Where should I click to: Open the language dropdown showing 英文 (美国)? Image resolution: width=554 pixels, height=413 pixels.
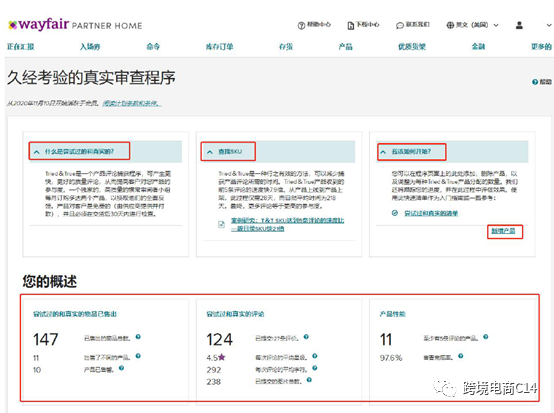pyautogui.click(x=472, y=25)
